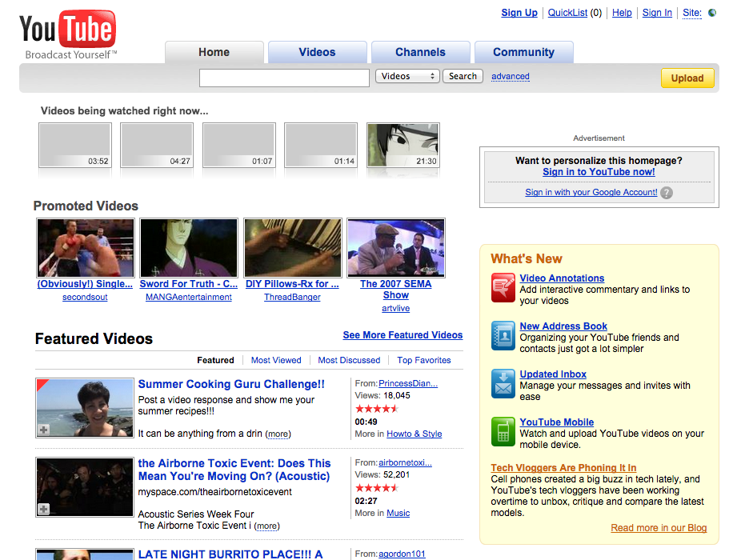737x560 pixels.
Task: Select the Most Discussed filter tab
Action: [x=349, y=360]
